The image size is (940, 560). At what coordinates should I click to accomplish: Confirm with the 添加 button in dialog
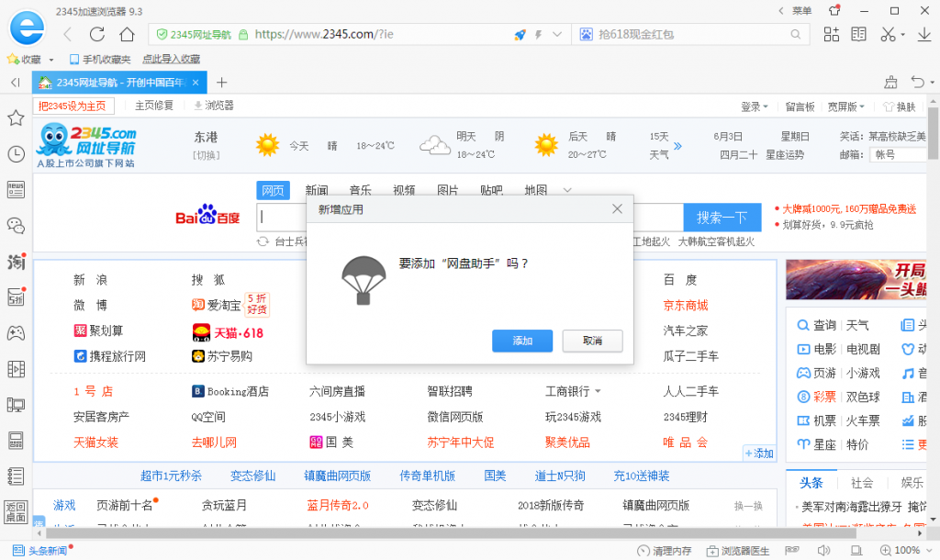coord(522,341)
